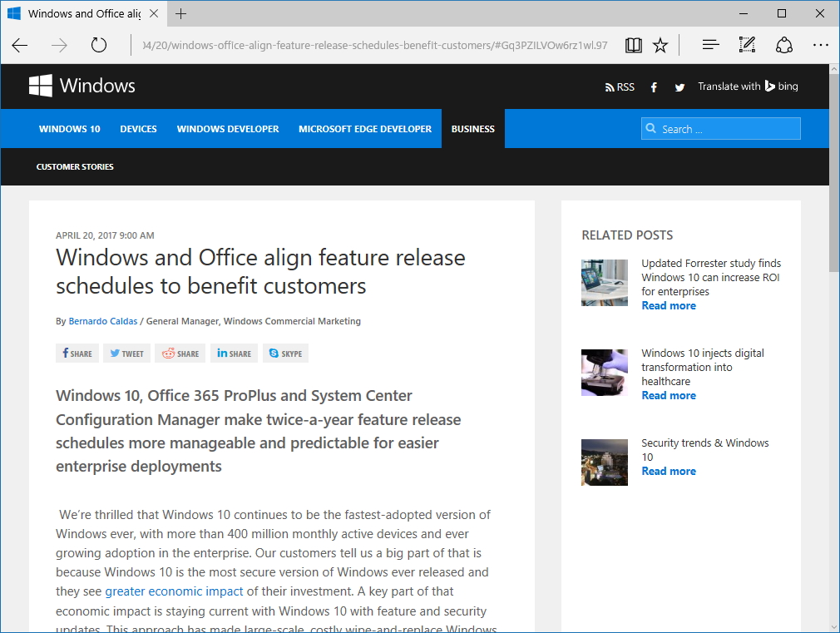
Task: Open the Hub lines icon
Action: [710, 45]
